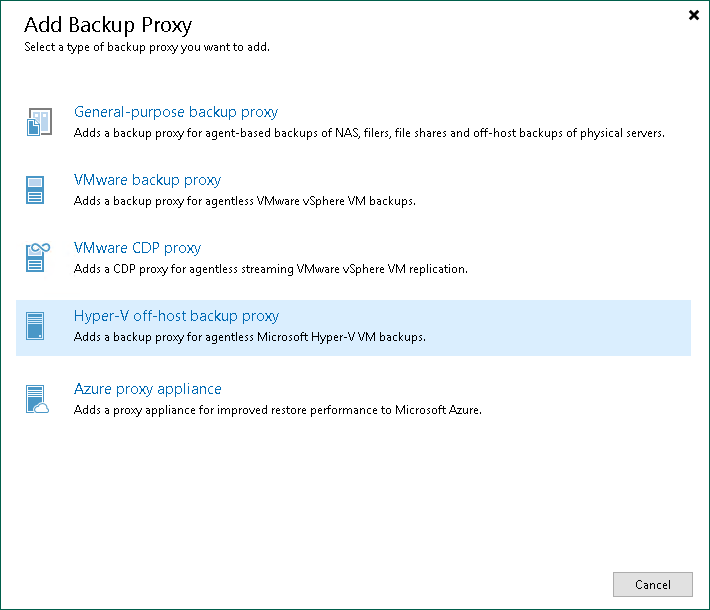This screenshot has height=610, width=710.
Task: Click the Add Backup Proxy heading
Action: (x=107, y=24)
